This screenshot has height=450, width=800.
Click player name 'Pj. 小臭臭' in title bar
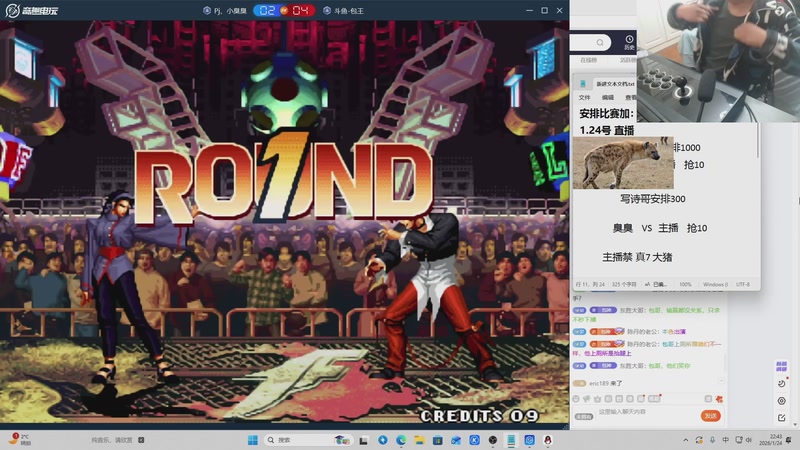(x=230, y=11)
